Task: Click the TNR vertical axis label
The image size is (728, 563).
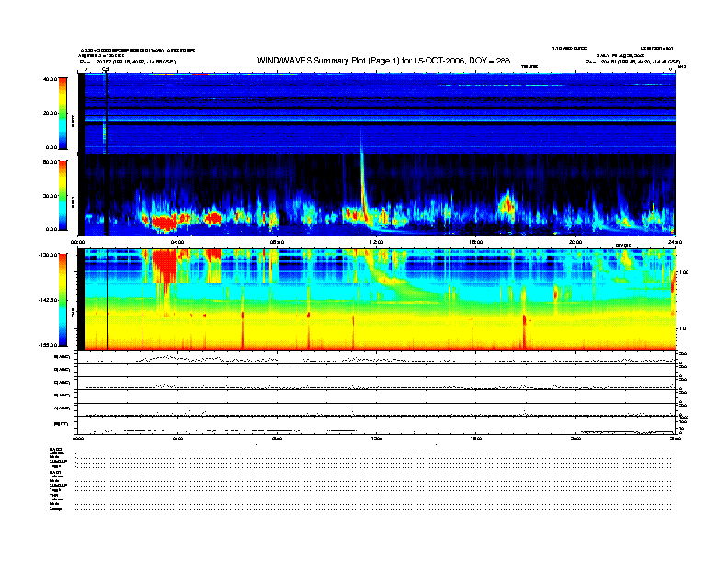Action: click(74, 312)
